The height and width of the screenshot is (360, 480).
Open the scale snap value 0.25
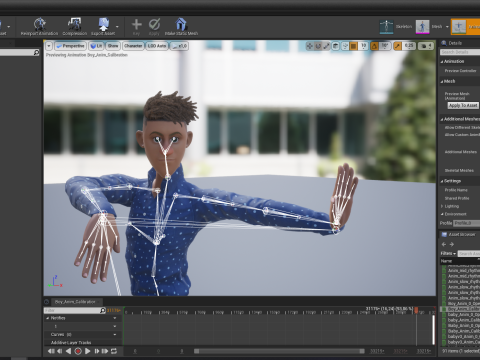pos(409,46)
